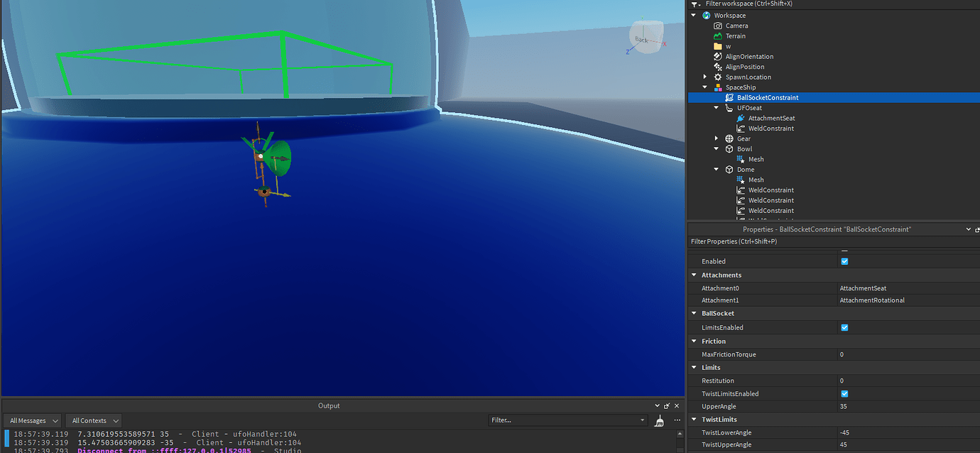
Task: Collapse the BallSocket property section
Action: pyautogui.click(x=694, y=313)
